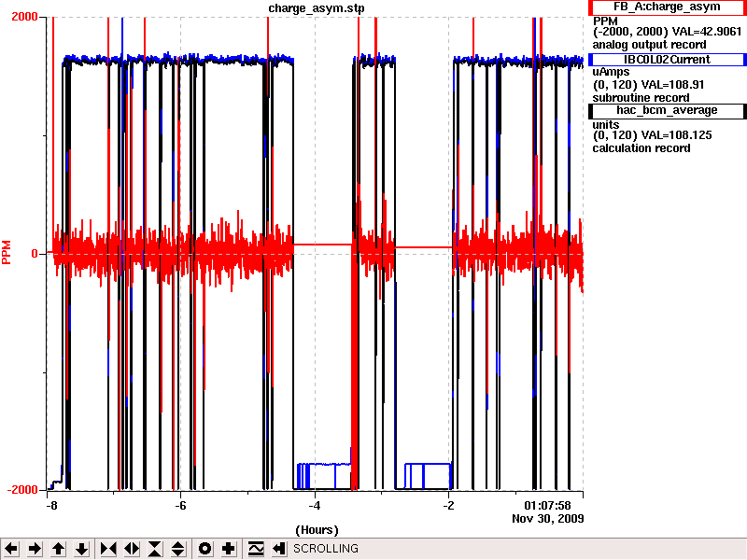Click the 'units' label under hac_bcm_average

pos(606,125)
